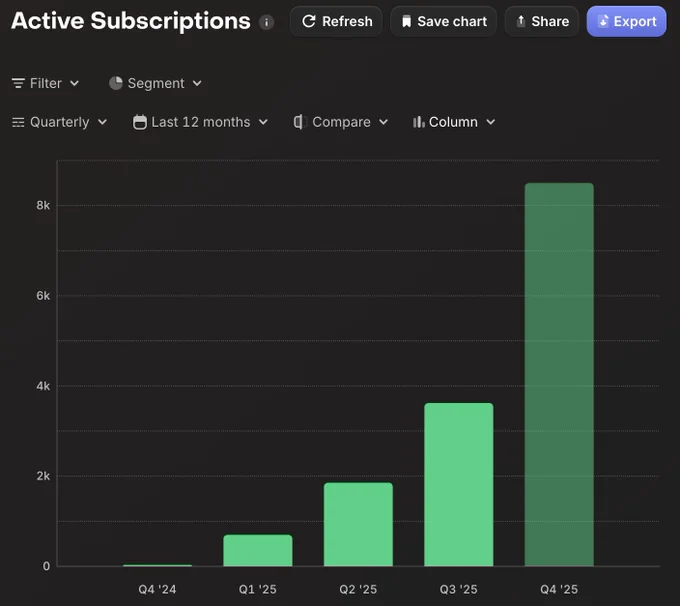Click the Q3 '25 axis label
The width and height of the screenshot is (680, 606).
pyautogui.click(x=458, y=589)
